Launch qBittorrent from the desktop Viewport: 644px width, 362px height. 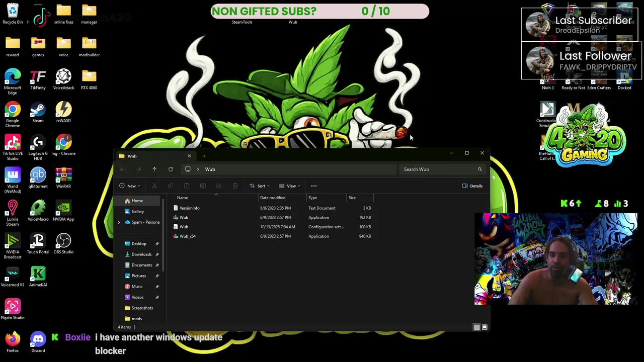38,177
